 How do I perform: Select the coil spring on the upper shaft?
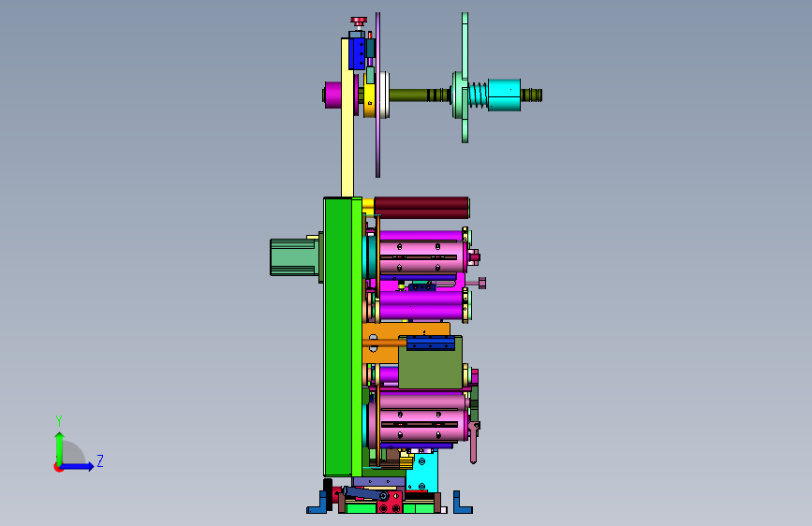[x=478, y=95]
